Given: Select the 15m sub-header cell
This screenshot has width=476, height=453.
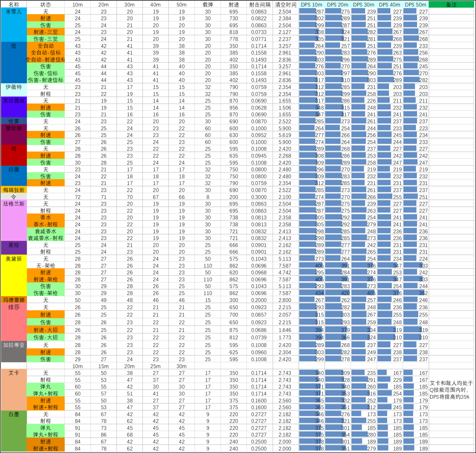Looking at the screenshot, I should pos(104,366).
